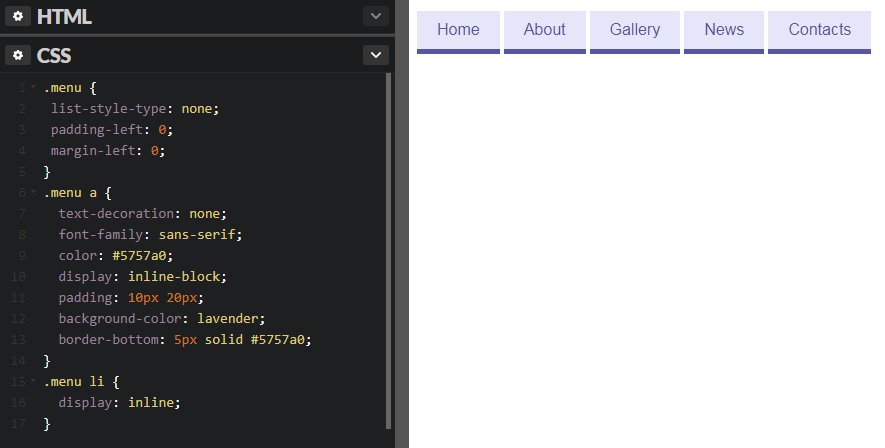Open the About menu item
The image size is (885, 448).
pyautogui.click(x=544, y=30)
